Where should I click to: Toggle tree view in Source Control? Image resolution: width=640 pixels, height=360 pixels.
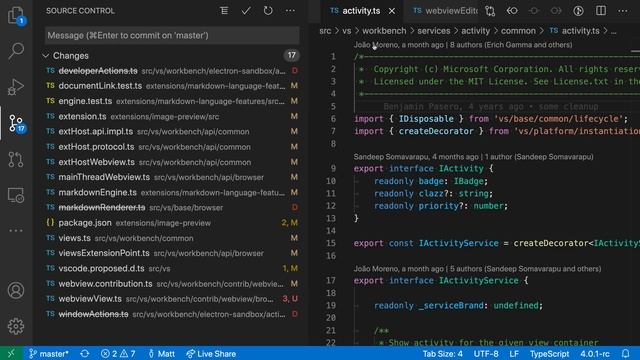point(224,11)
